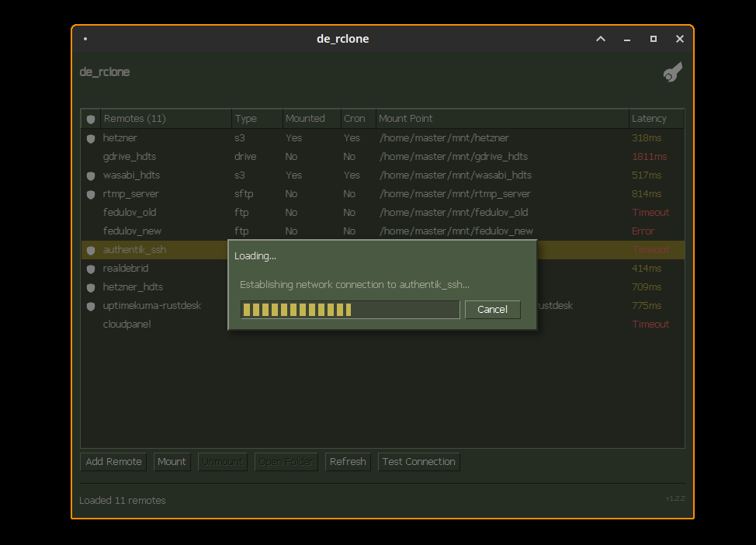Click the hetzner_hdts status indicator dot
This screenshot has height=545, width=756.
point(90,286)
